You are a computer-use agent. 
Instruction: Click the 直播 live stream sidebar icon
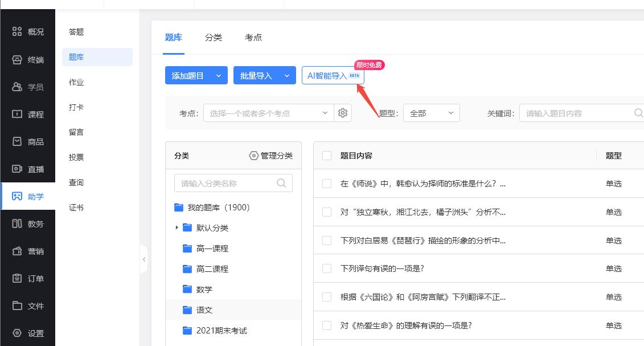click(x=17, y=169)
